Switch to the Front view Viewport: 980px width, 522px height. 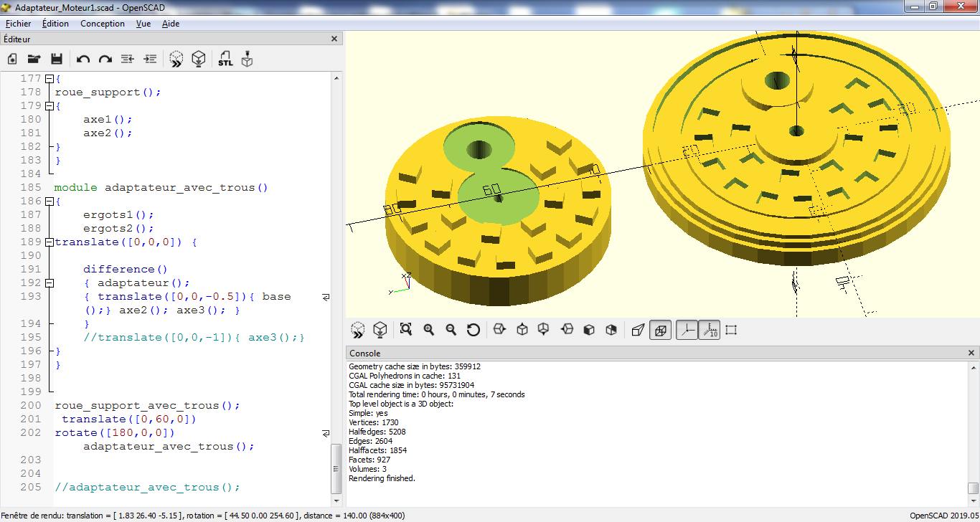(x=589, y=330)
